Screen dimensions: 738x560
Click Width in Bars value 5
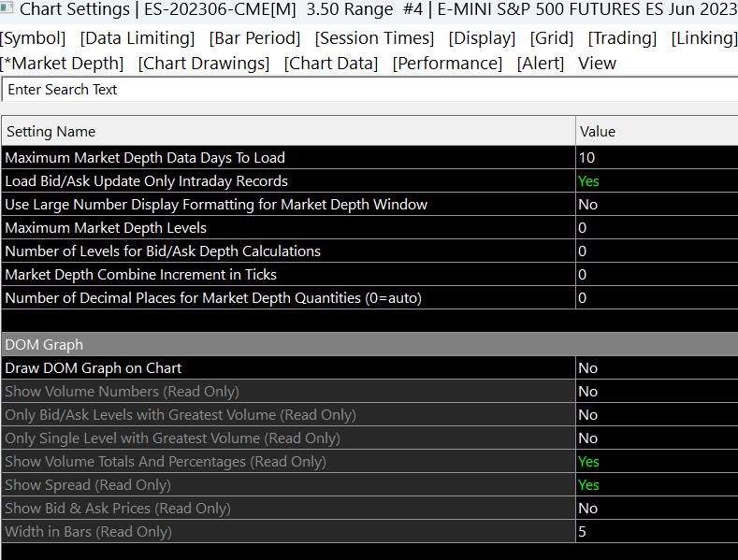pos(657,532)
